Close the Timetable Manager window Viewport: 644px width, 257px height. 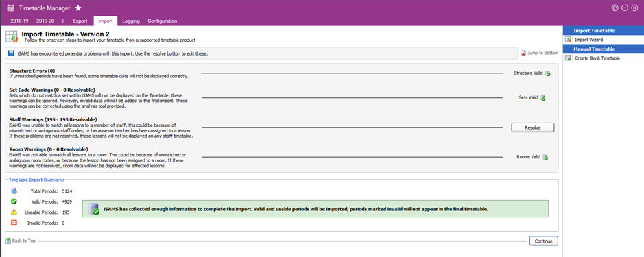point(634,8)
